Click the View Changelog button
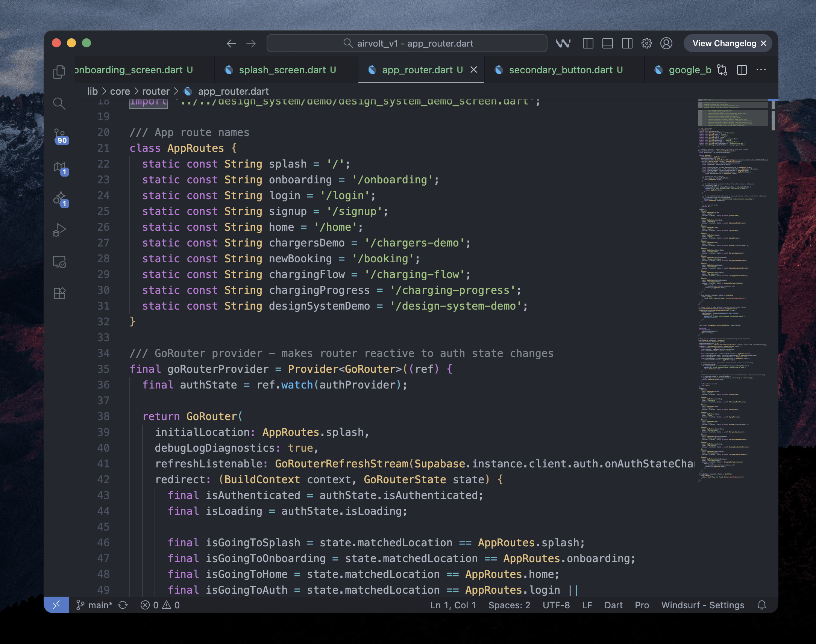Screen dimensions: 816x644 coord(723,43)
